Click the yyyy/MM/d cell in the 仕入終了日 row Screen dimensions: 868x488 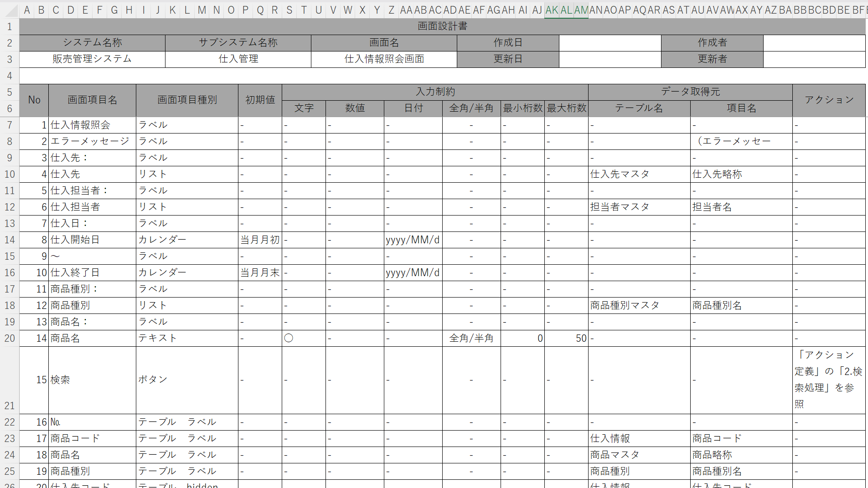click(413, 272)
